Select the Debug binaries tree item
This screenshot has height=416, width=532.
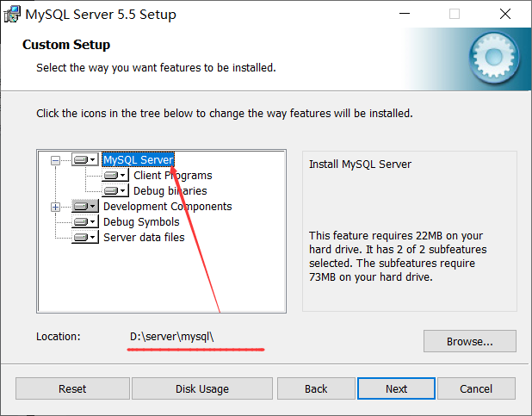click(x=170, y=191)
